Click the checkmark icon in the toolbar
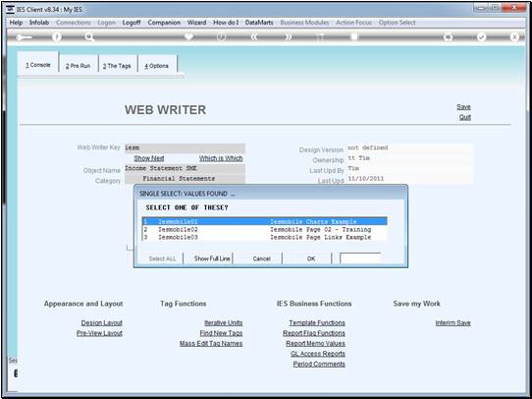This screenshot has width=532, height=399. [481, 37]
